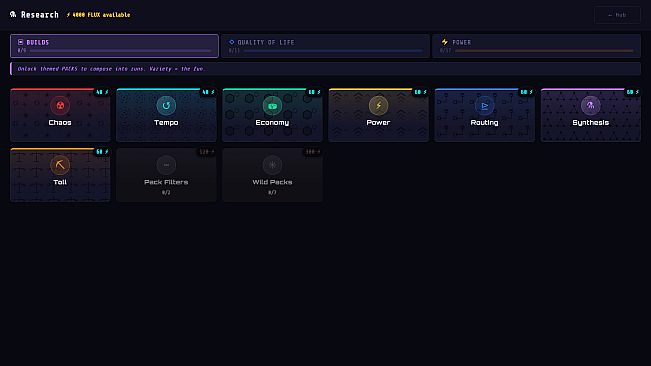Click the "Economy" card label
The height and width of the screenshot is (366, 651).
tap(272, 122)
